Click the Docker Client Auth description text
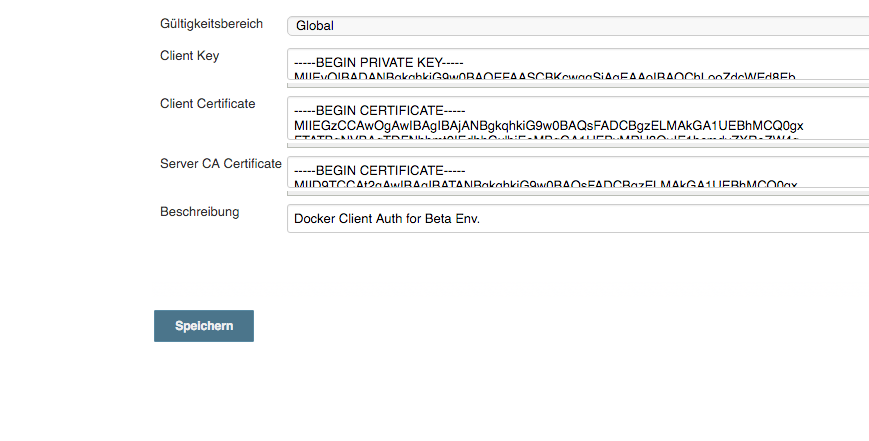Viewport: 869px width, 441px height. 387,218
